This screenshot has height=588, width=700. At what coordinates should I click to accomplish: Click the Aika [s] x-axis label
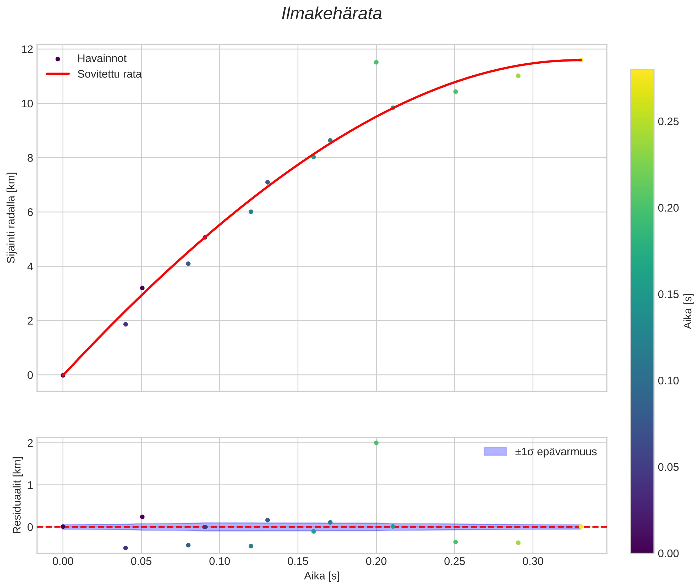(321, 576)
